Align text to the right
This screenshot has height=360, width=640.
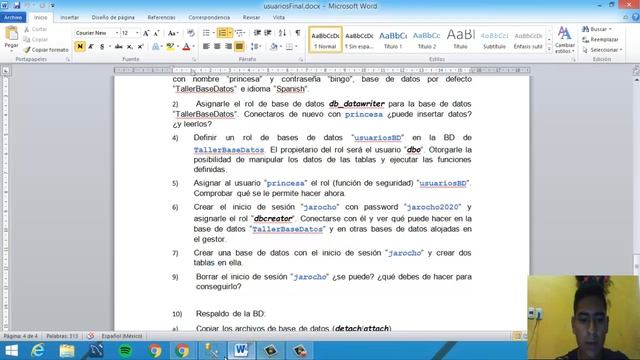point(228,47)
